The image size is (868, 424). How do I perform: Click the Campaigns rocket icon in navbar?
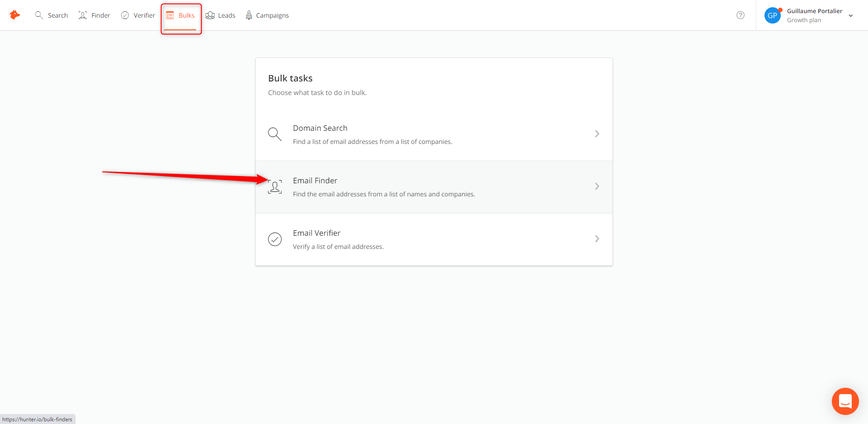coord(249,15)
